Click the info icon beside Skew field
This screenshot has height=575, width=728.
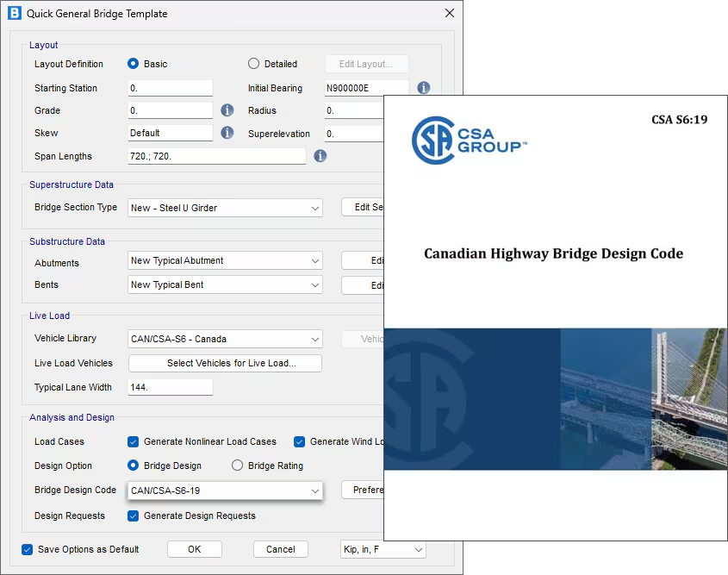(x=227, y=133)
